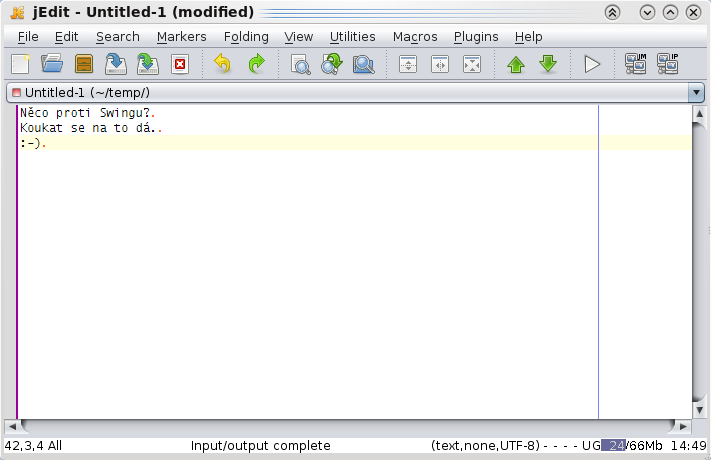Screen dimensions: 711x460
Task: Open the Plugins menu
Action: [476, 36]
